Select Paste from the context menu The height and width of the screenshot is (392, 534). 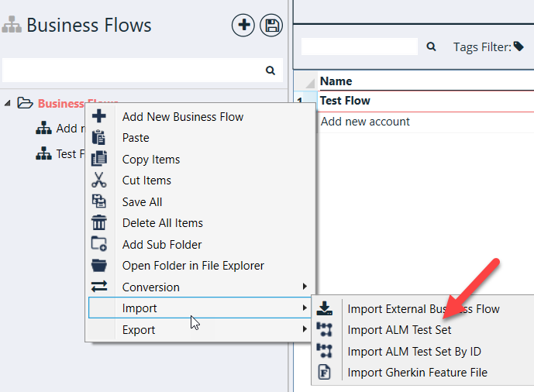(x=136, y=138)
